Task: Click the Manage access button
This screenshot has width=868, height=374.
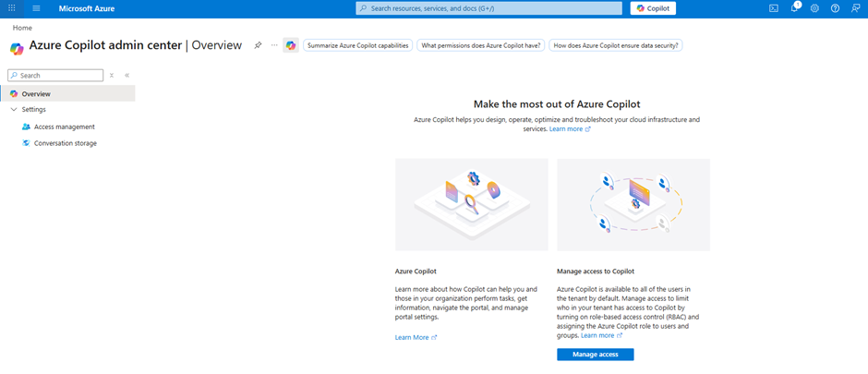Action: coord(595,355)
